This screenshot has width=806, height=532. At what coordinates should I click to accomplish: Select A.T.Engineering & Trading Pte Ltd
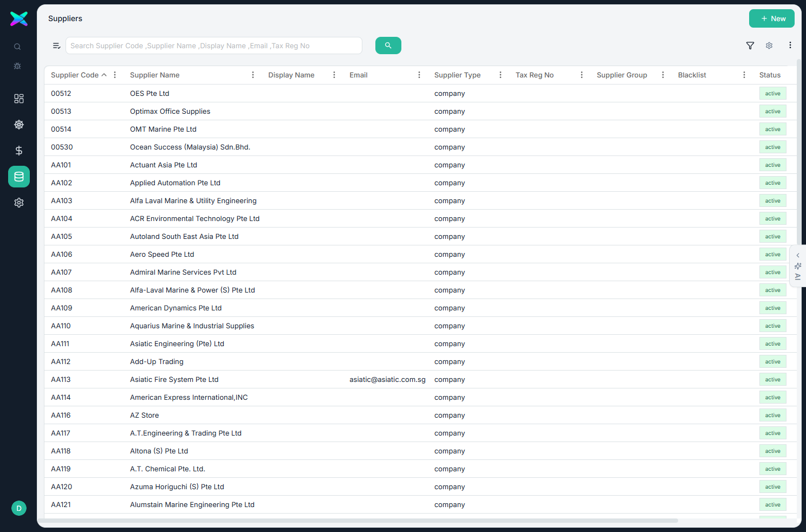(x=186, y=433)
